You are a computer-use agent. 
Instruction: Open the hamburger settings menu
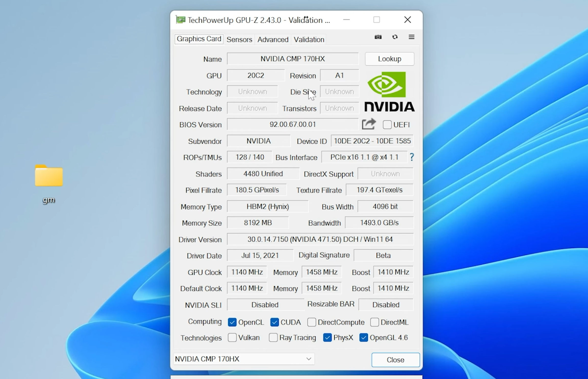coord(411,37)
